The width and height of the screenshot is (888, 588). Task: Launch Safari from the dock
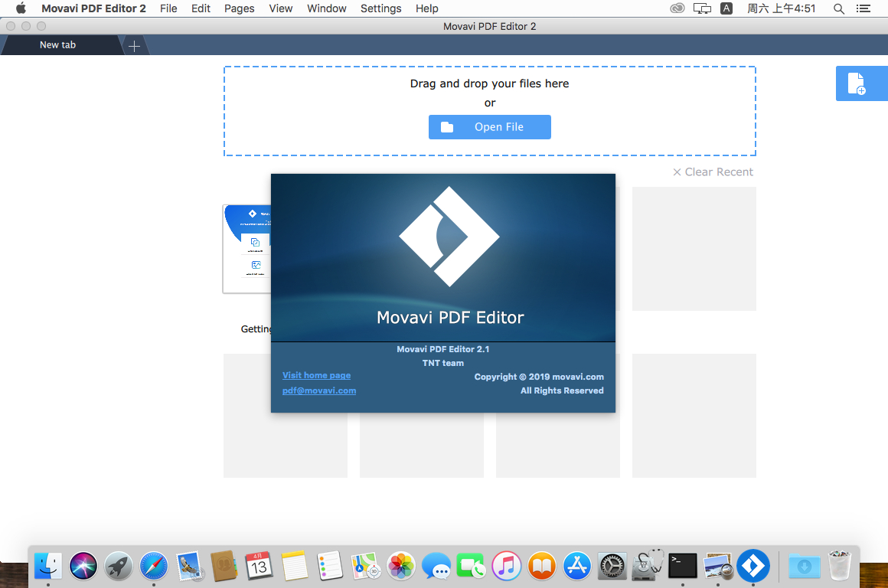154,567
